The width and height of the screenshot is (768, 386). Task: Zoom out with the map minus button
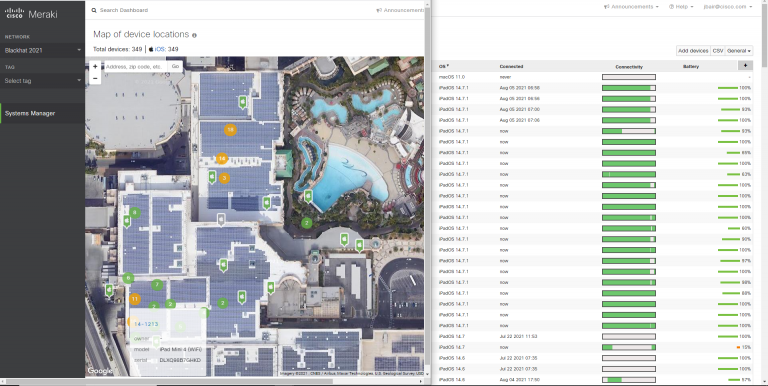click(95, 78)
